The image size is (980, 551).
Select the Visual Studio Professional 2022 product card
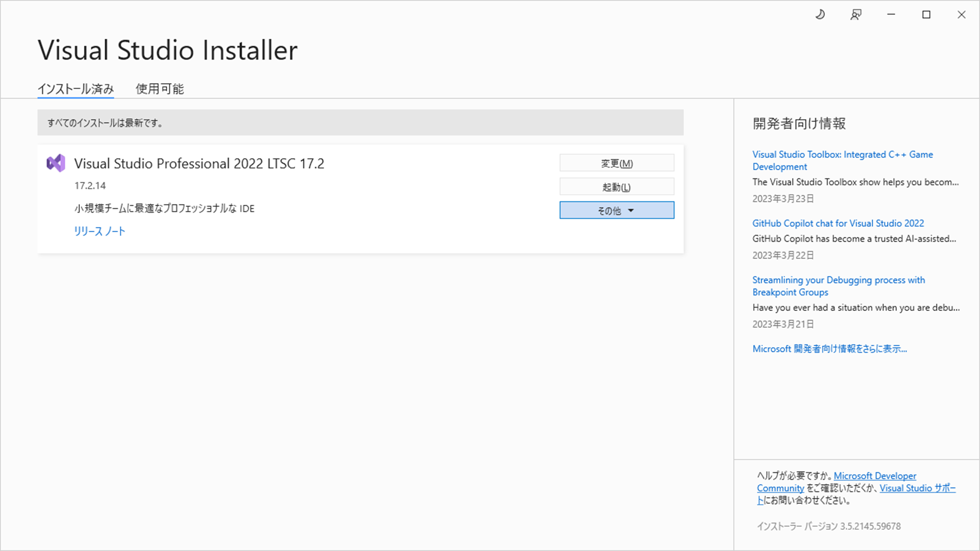pos(294,197)
